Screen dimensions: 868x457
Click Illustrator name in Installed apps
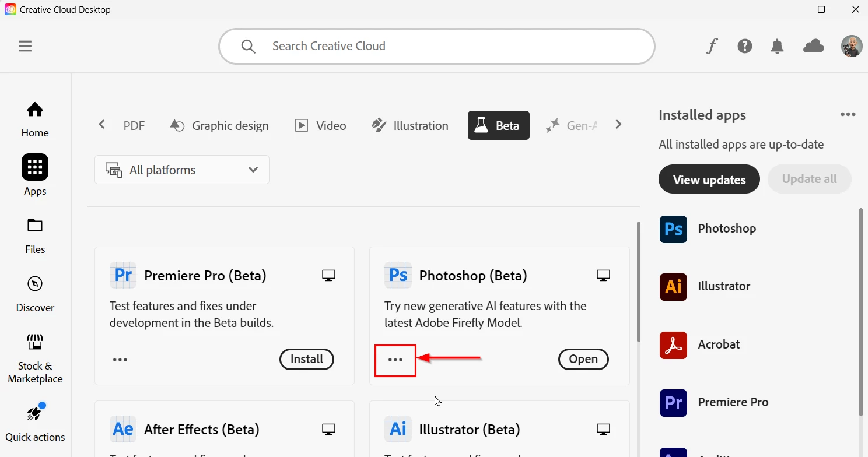724,286
